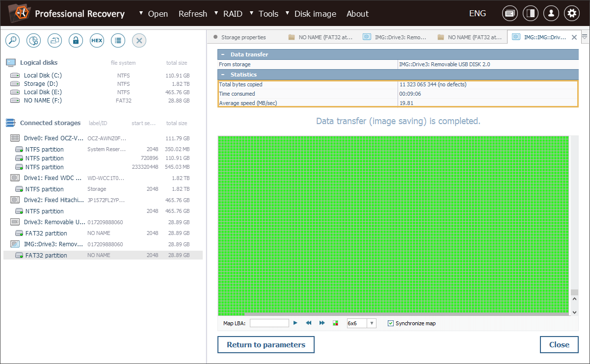Switch to the Storage properties tab

pos(243,37)
